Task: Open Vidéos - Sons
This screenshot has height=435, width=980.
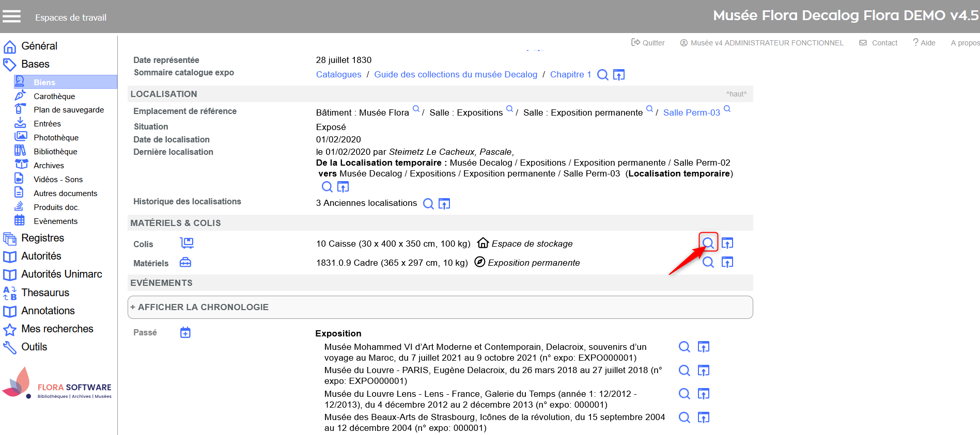Action: click(x=58, y=180)
